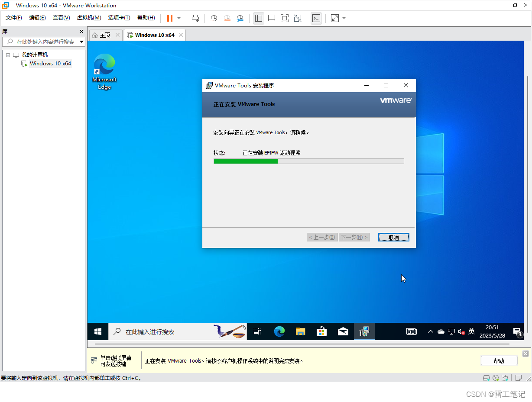This screenshot has height=402, width=532.
Task: Switch to Unity mode icon
Action: pos(298,18)
